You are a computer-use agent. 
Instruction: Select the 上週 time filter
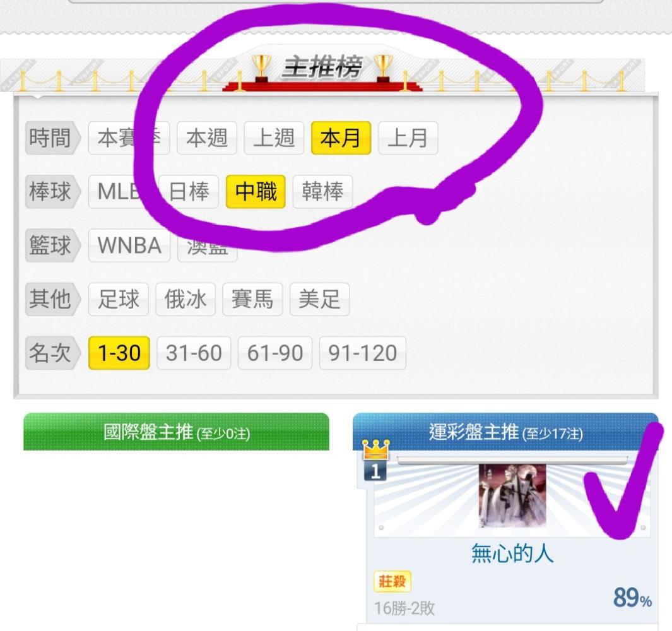click(x=274, y=138)
